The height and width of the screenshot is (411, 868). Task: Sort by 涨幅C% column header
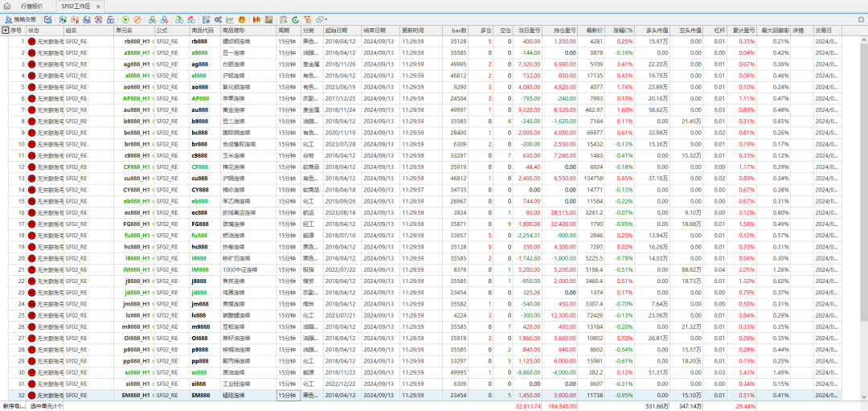(x=624, y=30)
